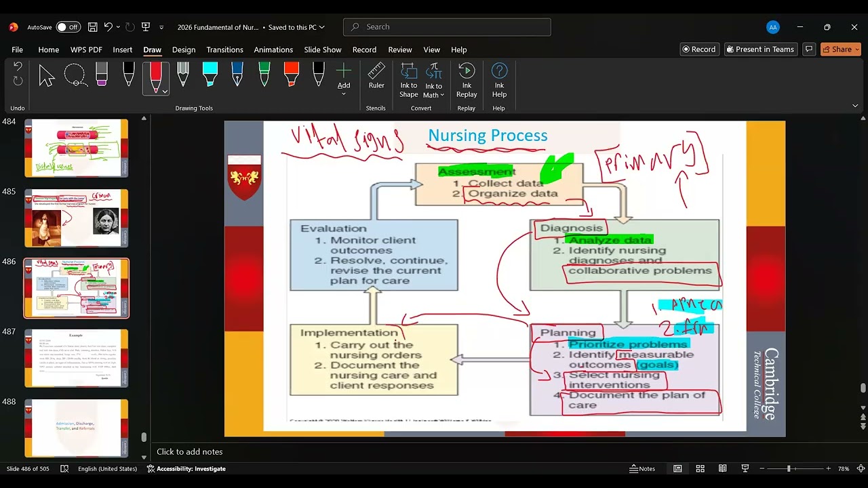Adjust the zoom slider handle
This screenshot has width=868, height=488.
tap(789, 469)
